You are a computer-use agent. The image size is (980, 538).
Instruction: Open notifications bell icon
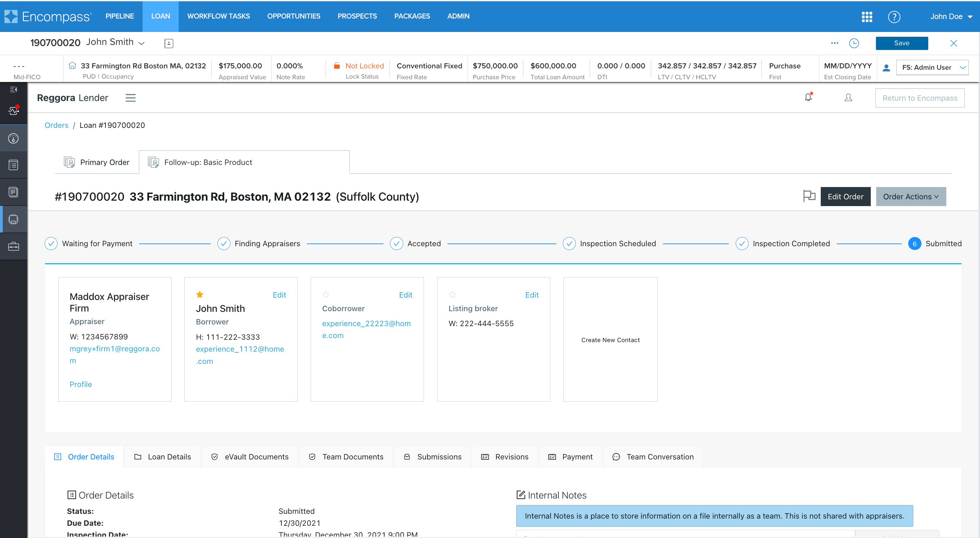pos(808,97)
